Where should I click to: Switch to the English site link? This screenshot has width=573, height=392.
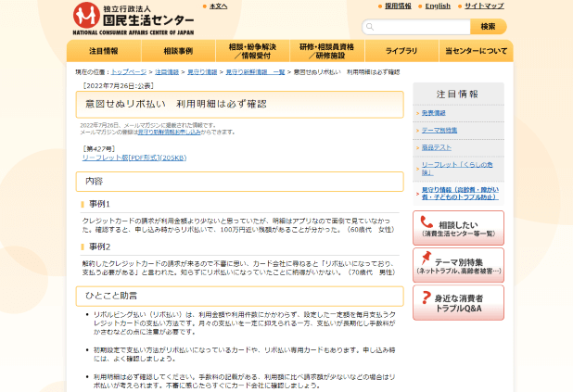[x=438, y=6]
